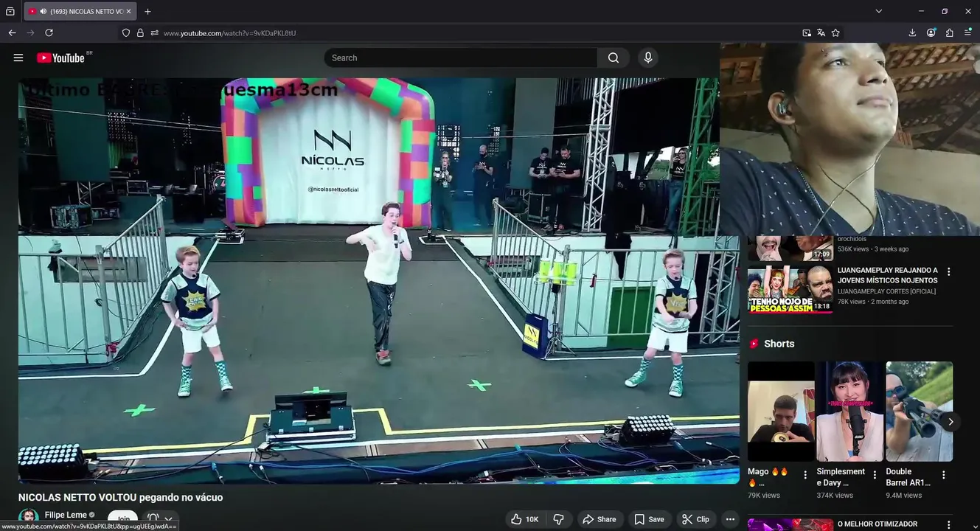Viewport: 980px width, 531px height.
Task: Open the notification bell dropdown
Action: 160,519
